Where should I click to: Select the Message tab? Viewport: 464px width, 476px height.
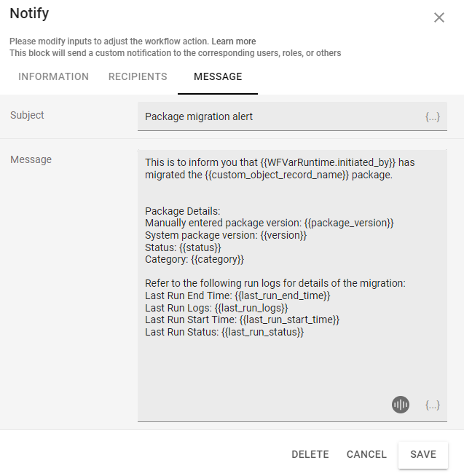click(x=218, y=76)
